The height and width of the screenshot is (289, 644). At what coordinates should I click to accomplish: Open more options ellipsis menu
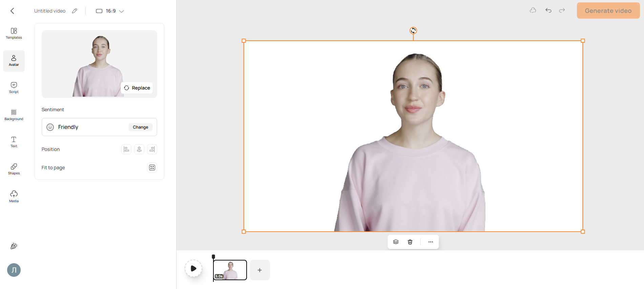pyautogui.click(x=431, y=242)
